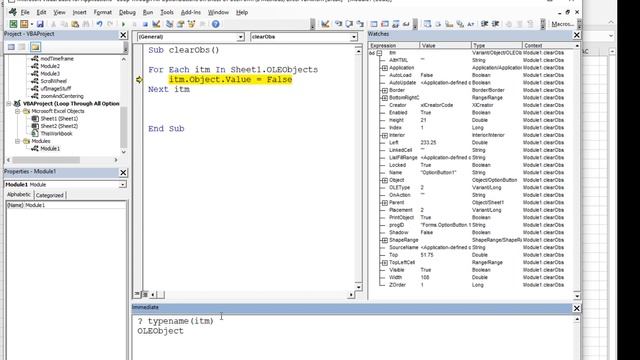Screen dimensions: 640x360
Task: Close the Watches window
Action: coord(576,35)
